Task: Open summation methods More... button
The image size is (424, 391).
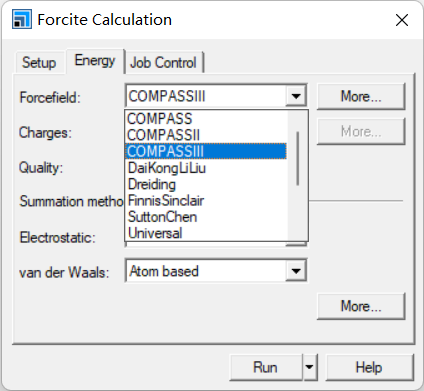Action: click(361, 306)
